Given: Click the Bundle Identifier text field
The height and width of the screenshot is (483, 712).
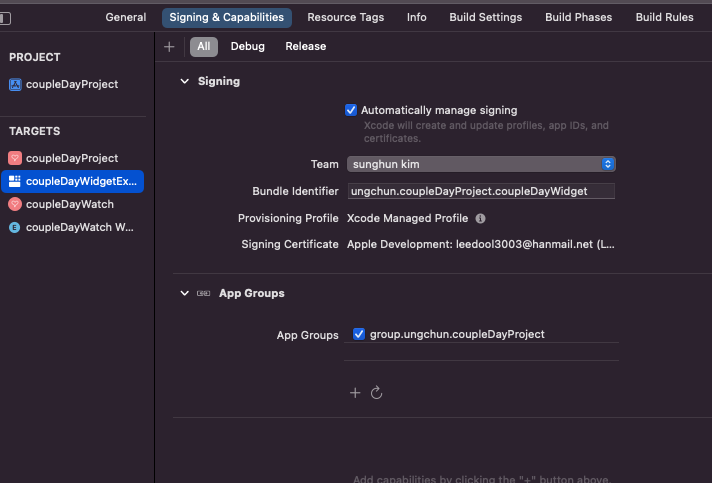Looking at the screenshot, I should click(x=481, y=191).
